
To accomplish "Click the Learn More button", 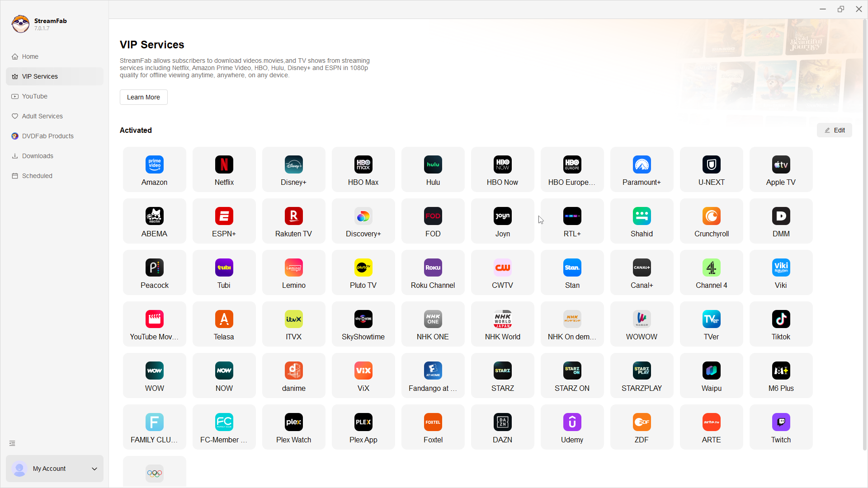I will [143, 97].
